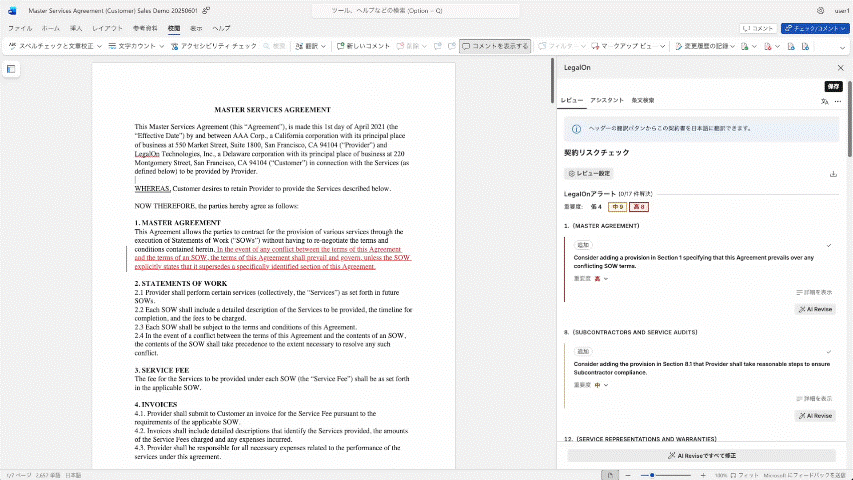The image size is (853, 480).
Task: Open the フィルター dropdown
Action: click(562, 46)
